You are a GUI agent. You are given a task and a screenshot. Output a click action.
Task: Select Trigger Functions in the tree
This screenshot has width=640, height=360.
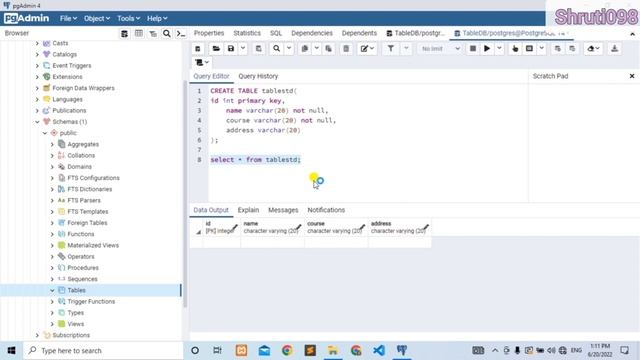[91, 302]
